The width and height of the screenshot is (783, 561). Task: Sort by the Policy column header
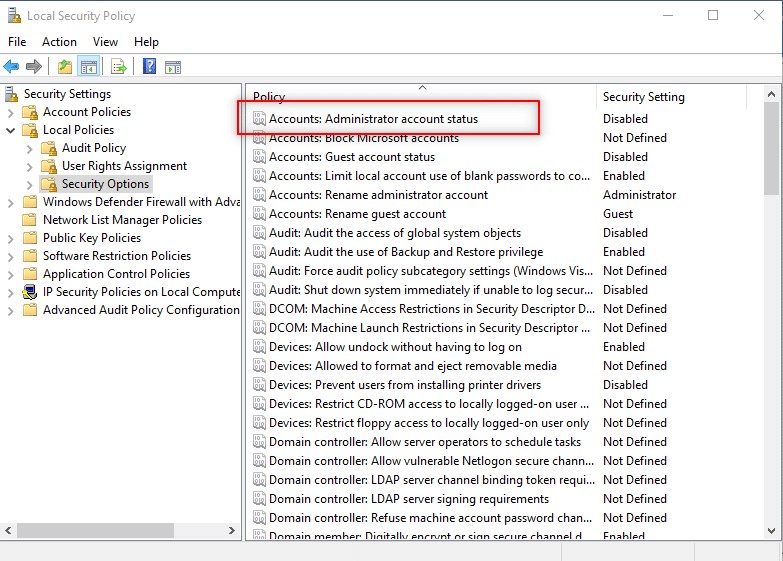[x=422, y=96]
